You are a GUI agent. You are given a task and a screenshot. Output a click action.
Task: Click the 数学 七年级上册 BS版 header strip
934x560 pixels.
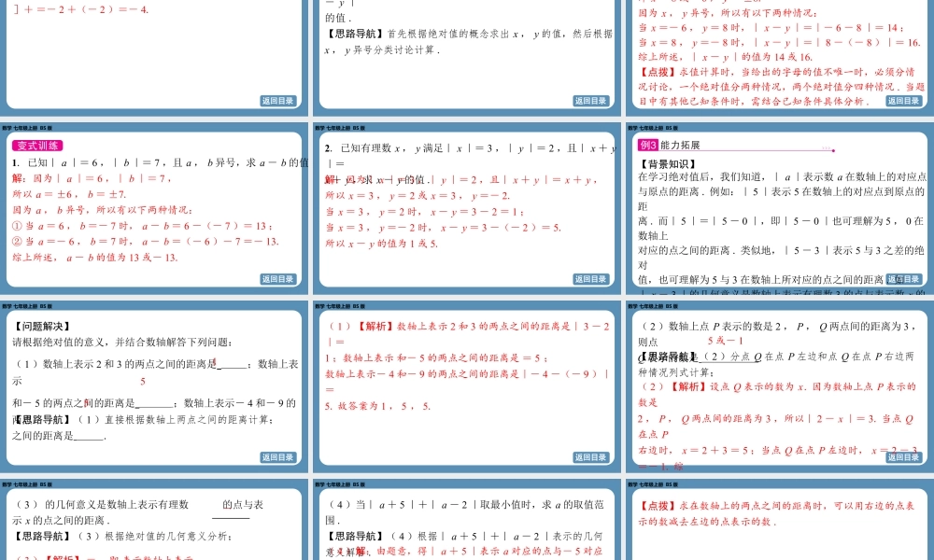click(28, 127)
